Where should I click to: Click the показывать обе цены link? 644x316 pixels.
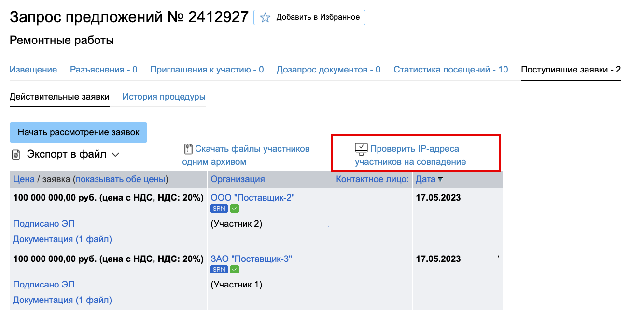(x=120, y=179)
